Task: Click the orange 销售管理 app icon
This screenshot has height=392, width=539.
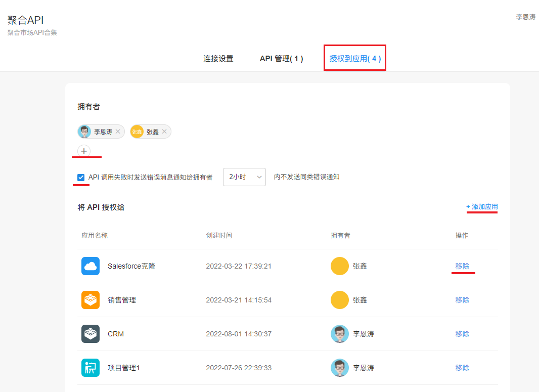Action: click(x=91, y=300)
